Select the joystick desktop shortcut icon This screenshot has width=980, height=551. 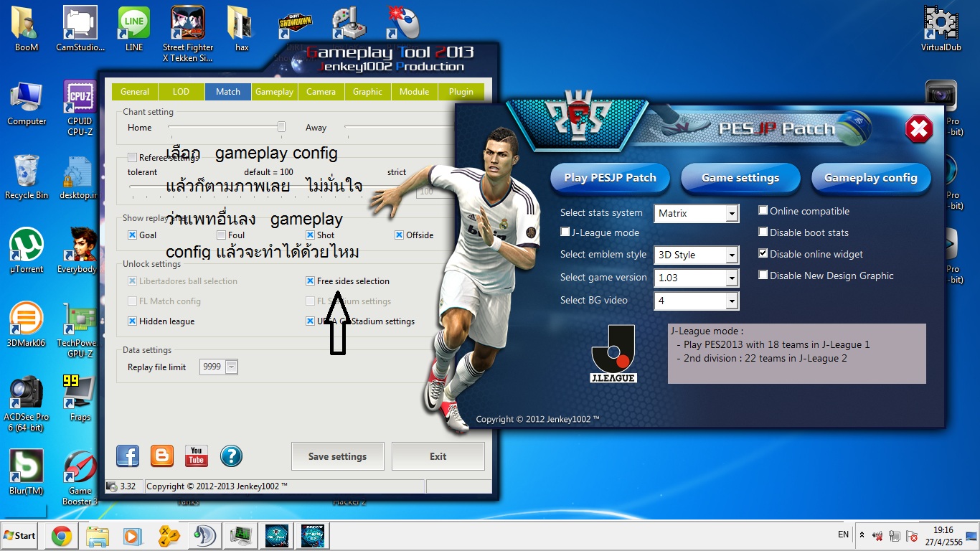tap(349, 23)
